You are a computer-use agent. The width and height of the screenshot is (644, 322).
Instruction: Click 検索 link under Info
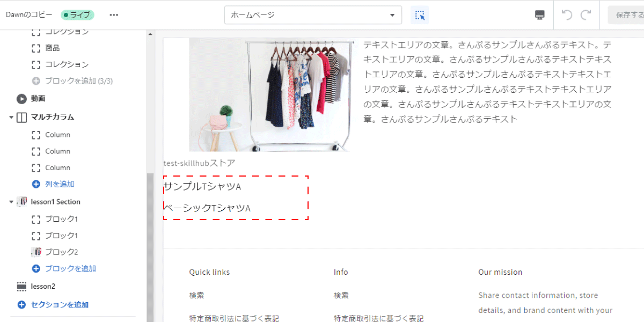click(341, 295)
